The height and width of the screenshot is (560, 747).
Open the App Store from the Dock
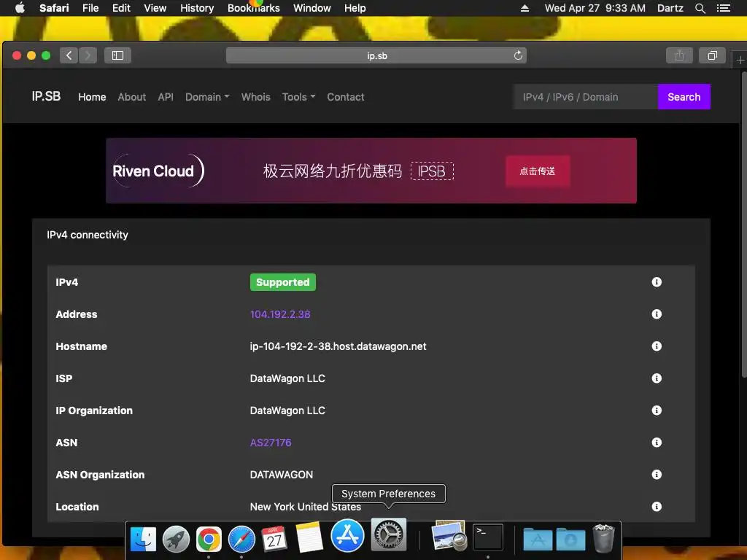tap(347, 535)
